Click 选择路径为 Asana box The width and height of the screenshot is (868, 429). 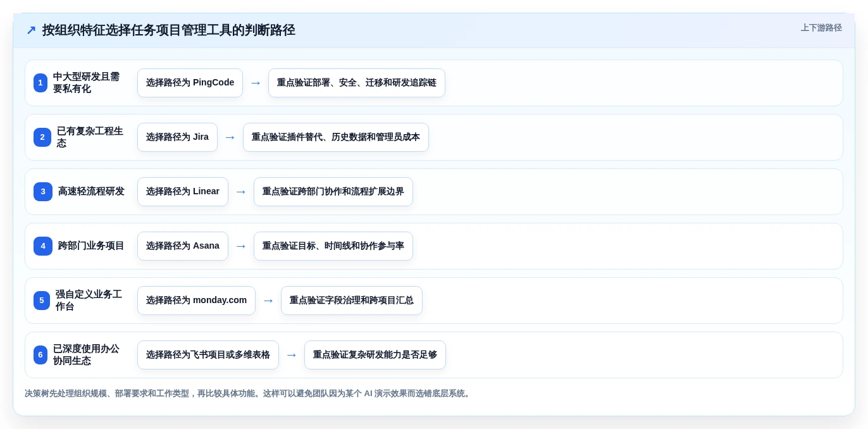click(x=183, y=246)
